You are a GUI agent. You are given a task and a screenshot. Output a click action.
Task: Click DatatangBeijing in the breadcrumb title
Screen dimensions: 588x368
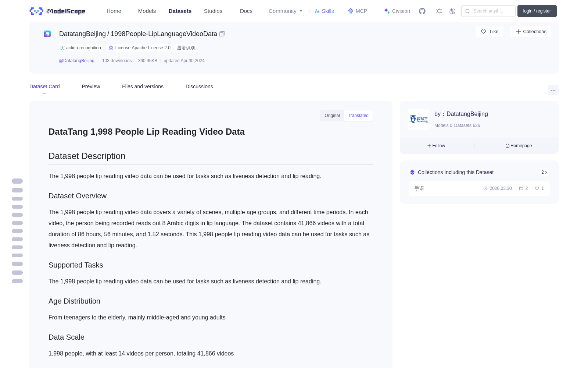point(82,34)
